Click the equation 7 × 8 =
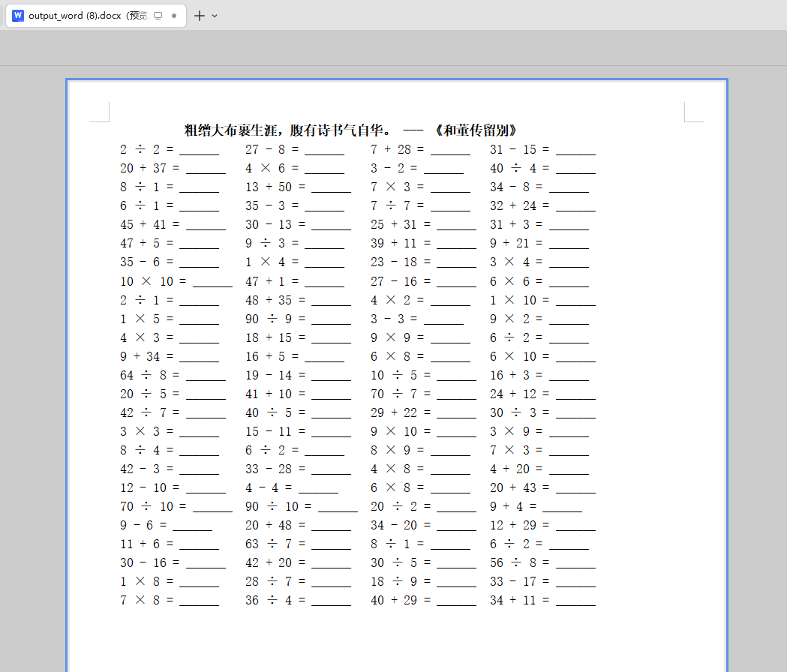The width and height of the screenshot is (787, 672). click(146, 600)
